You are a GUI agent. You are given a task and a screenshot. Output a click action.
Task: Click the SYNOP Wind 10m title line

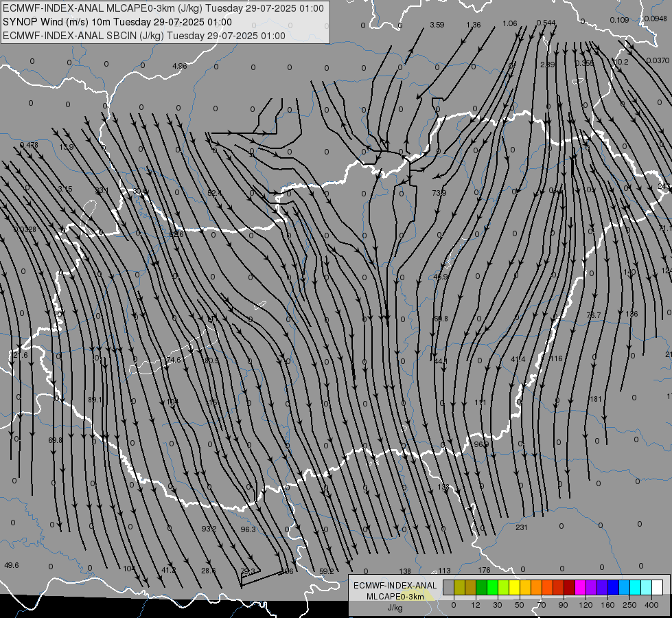[x=117, y=22]
